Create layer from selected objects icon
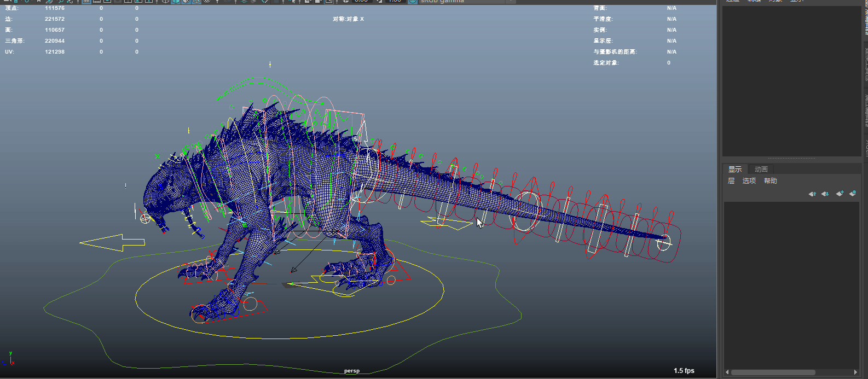Screen dimensions: 868x379 pos(853,194)
